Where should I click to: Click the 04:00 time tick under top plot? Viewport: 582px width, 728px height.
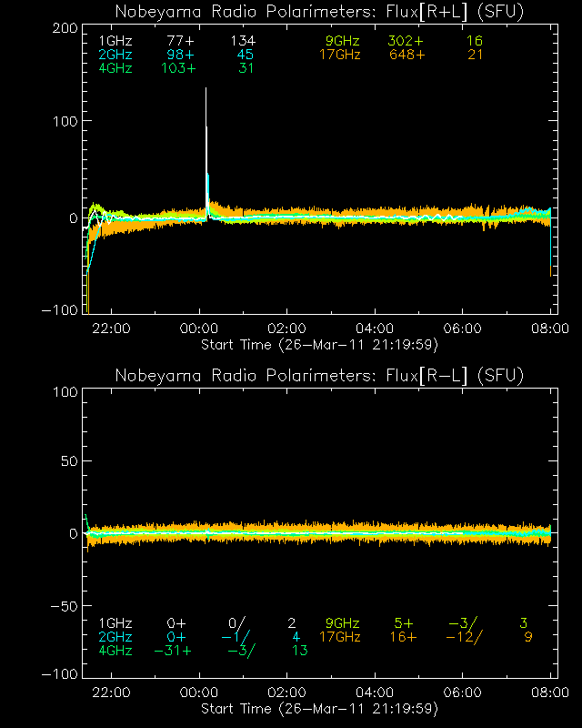click(x=375, y=329)
